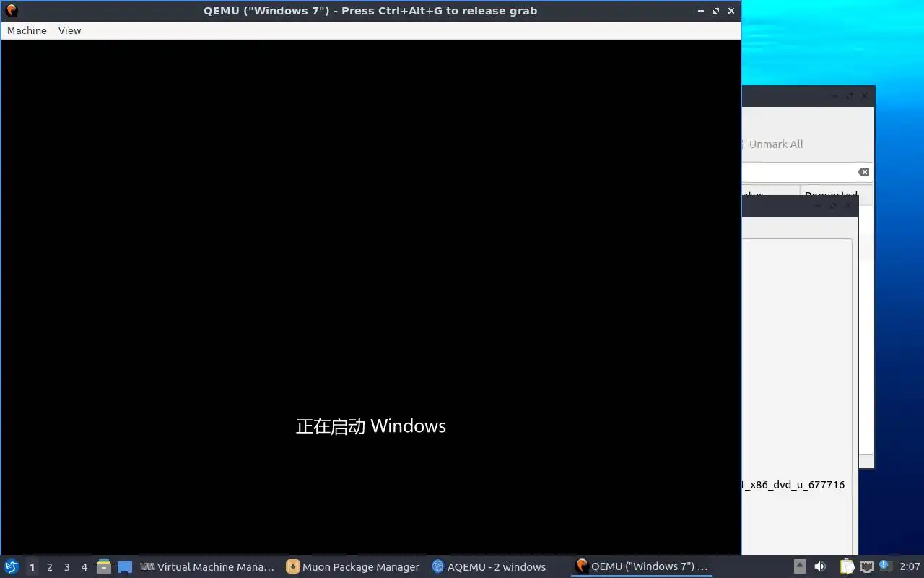Maximize the QEMU window

tap(716, 11)
